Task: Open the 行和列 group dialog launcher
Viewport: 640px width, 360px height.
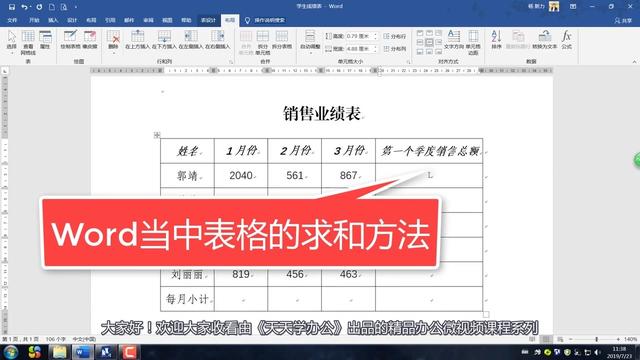Action: (x=231, y=62)
